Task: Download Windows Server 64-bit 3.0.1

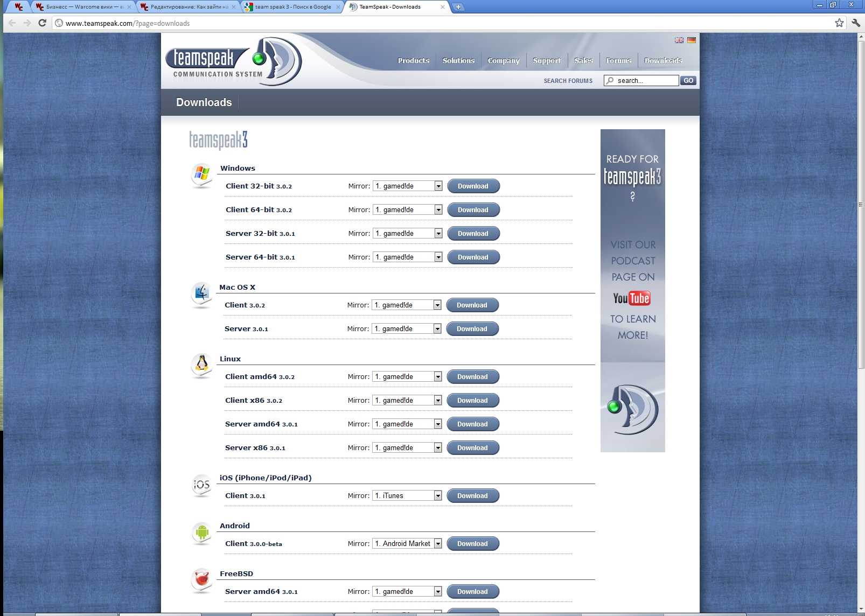Action: [473, 257]
